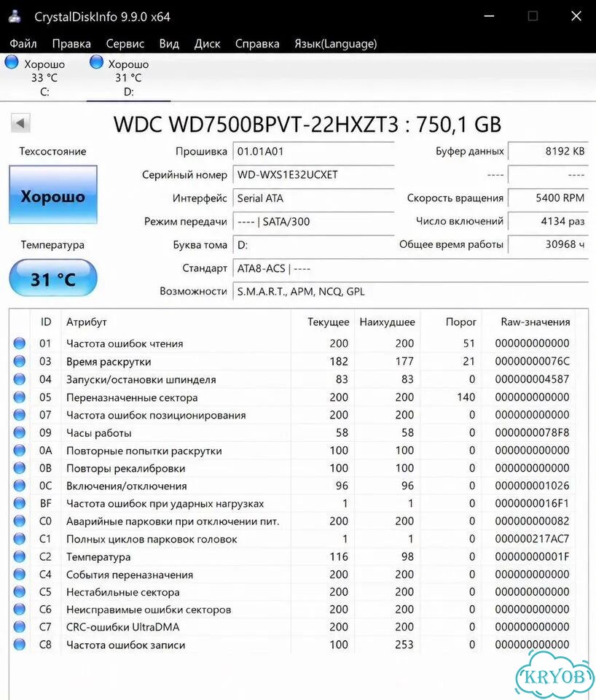Select the Включения/отключения attribute text

[126, 486]
